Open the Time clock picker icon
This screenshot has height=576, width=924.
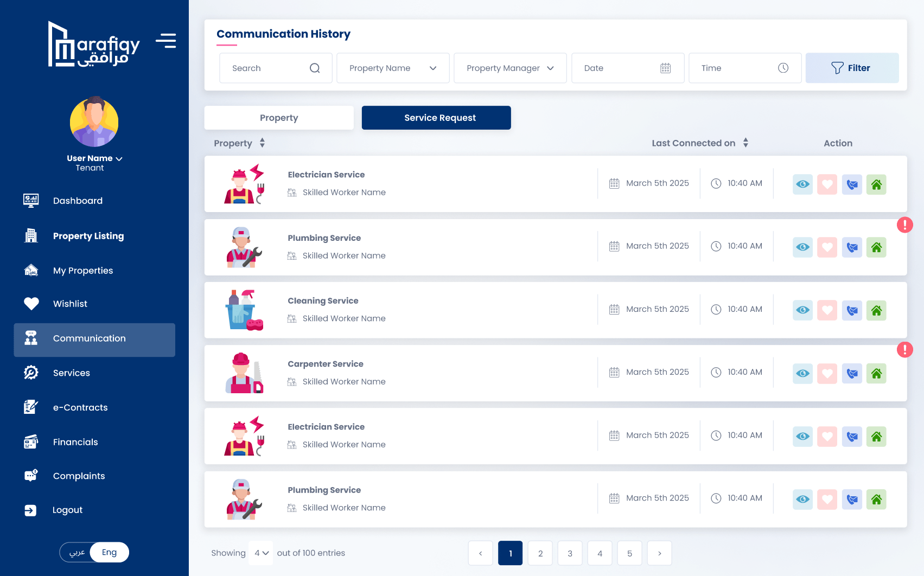[783, 68]
